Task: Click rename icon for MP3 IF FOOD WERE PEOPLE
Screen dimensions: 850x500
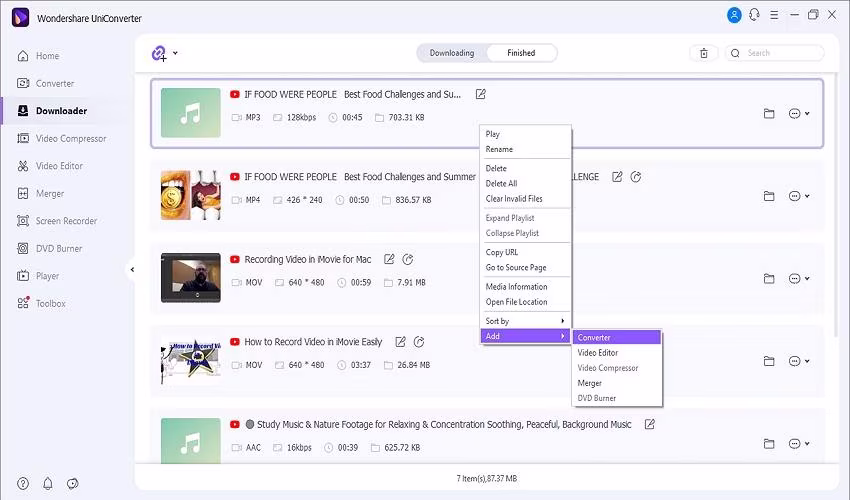Action: coord(480,94)
